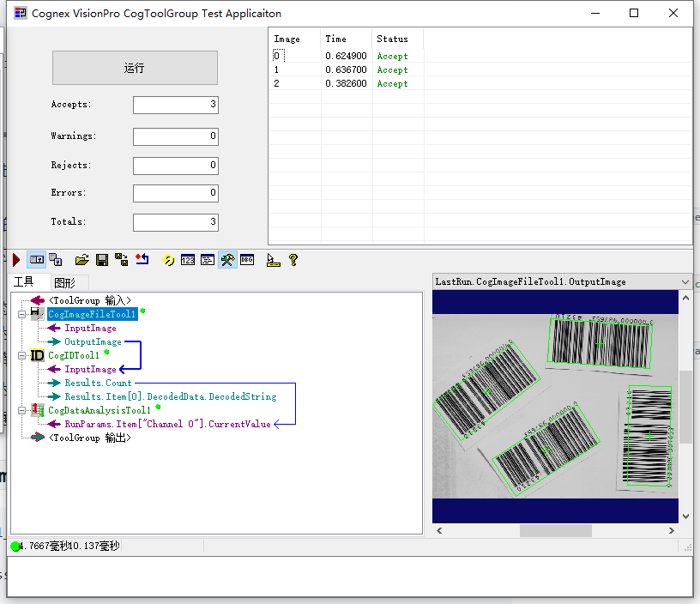Click the 运行 run button
700x604 pixels.
click(135, 68)
